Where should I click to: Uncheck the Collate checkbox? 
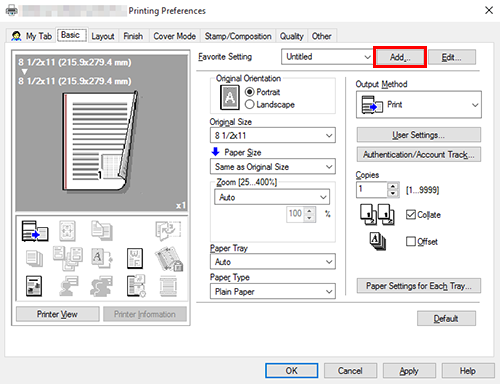tap(411, 215)
